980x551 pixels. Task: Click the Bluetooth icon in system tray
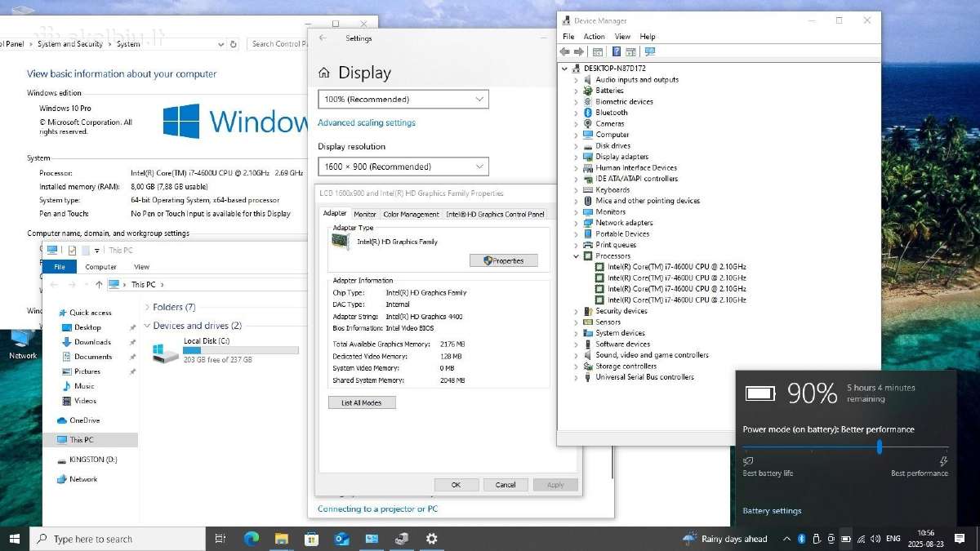801,539
